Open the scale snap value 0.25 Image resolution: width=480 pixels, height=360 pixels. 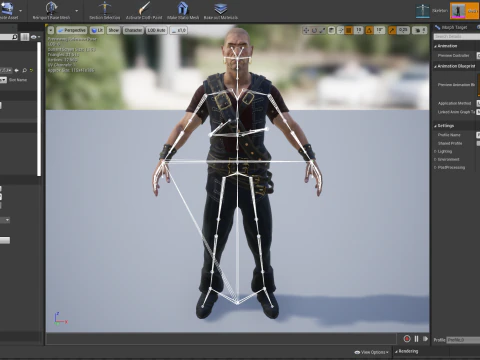[x=403, y=31]
